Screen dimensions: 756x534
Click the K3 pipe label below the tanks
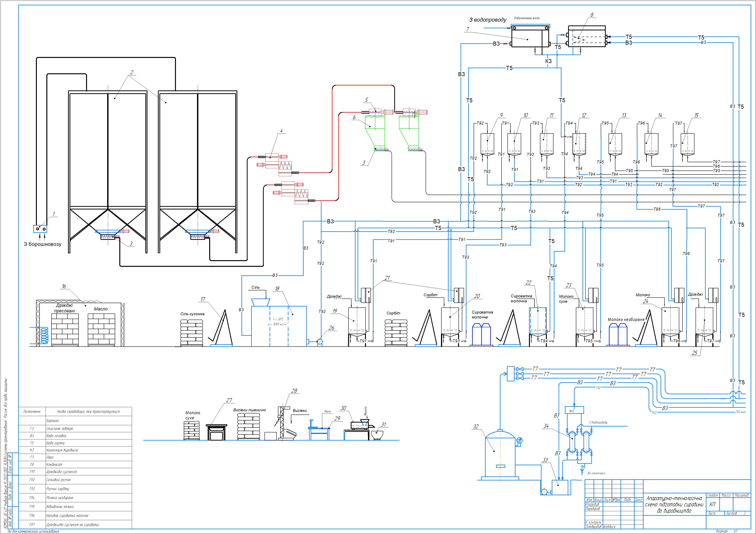548,61
